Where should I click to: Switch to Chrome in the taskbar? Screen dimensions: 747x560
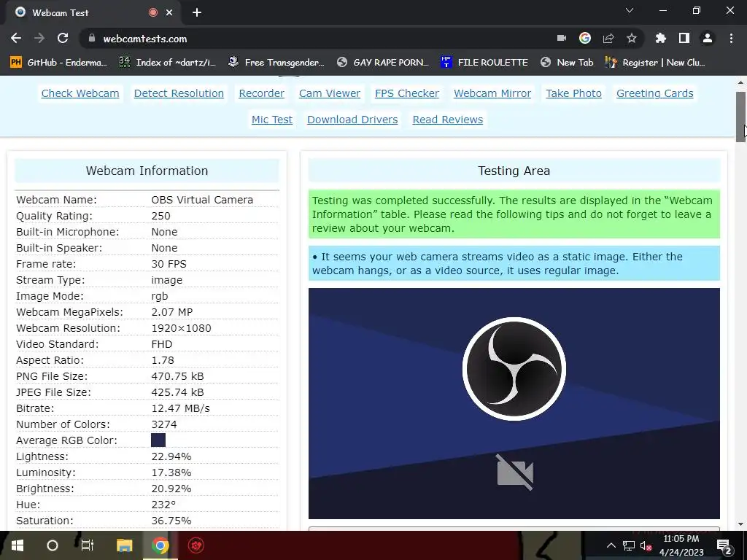160,545
